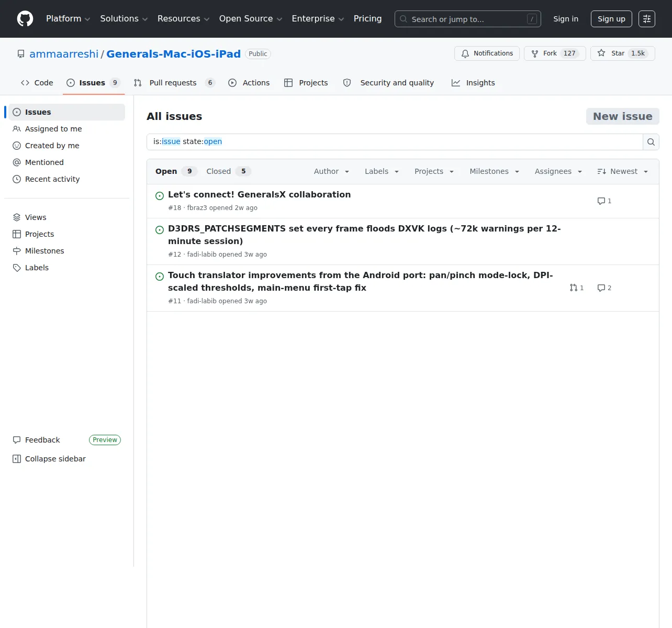Click the GitHub logo icon
Viewport: 672px width, 628px height.
tap(25, 19)
